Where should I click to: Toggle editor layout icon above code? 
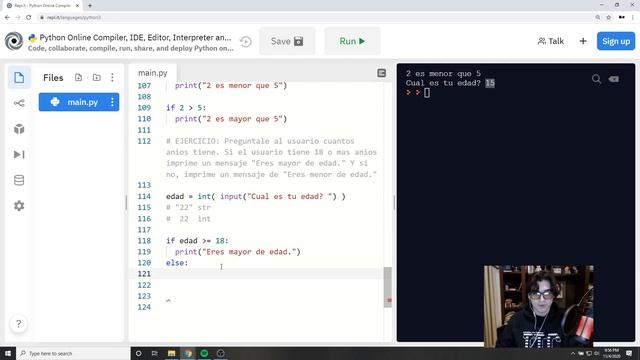tap(382, 73)
